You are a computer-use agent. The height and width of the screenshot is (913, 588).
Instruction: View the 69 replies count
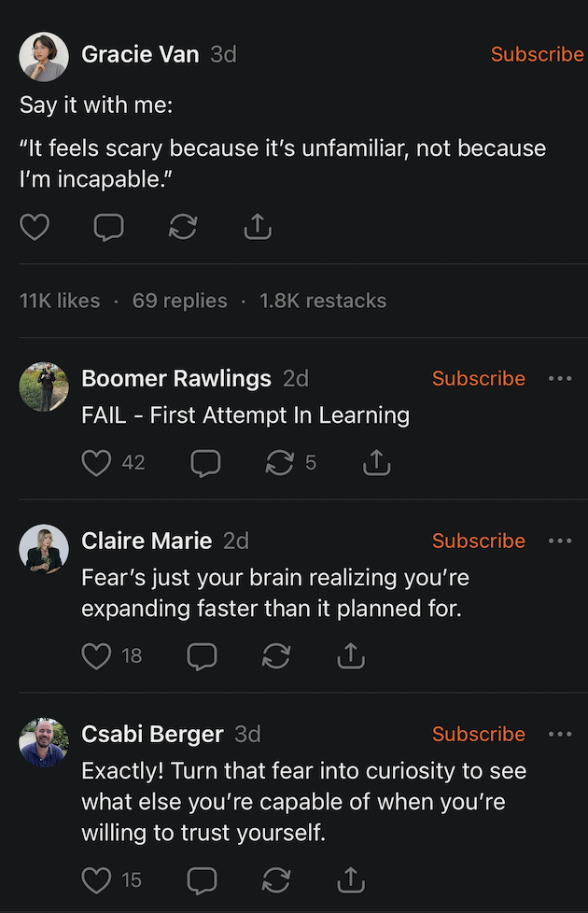179,301
